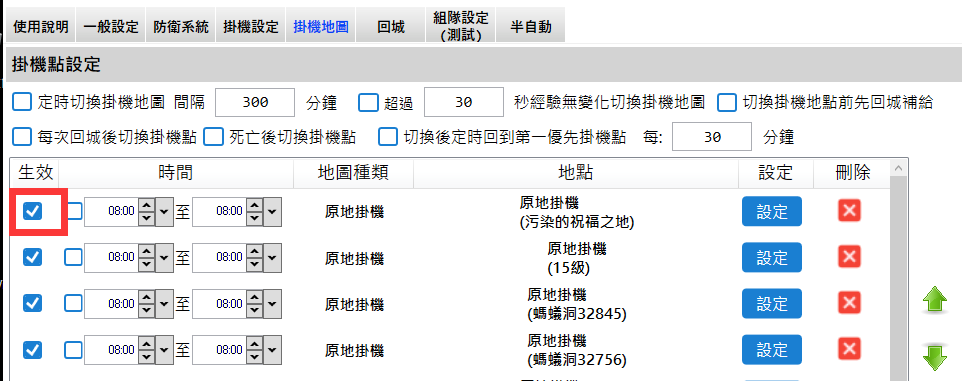Step the end time in the 15級 row

[256, 257]
